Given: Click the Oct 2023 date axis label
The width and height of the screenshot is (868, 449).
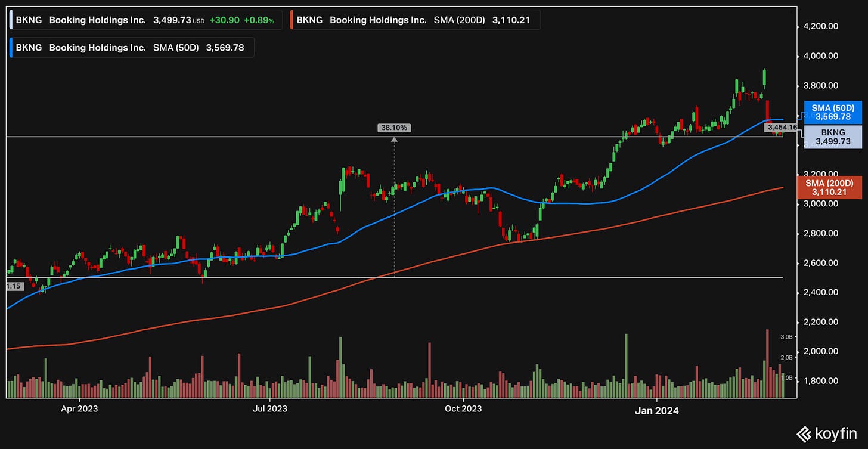Looking at the screenshot, I should pyautogui.click(x=463, y=410).
